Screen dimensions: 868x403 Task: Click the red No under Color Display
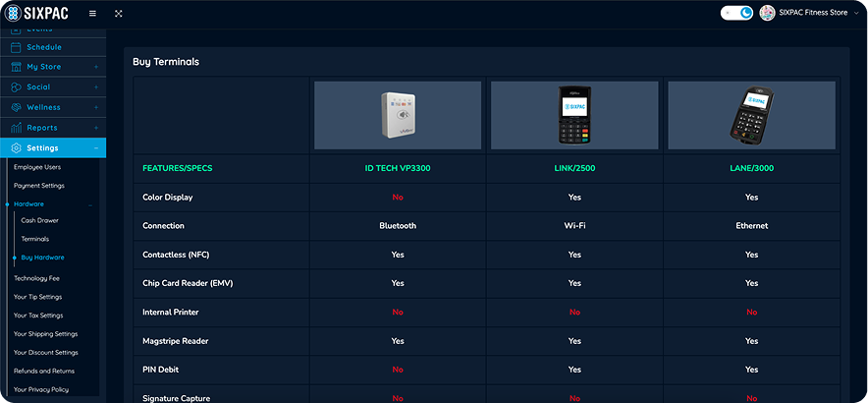tap(398, 198)
